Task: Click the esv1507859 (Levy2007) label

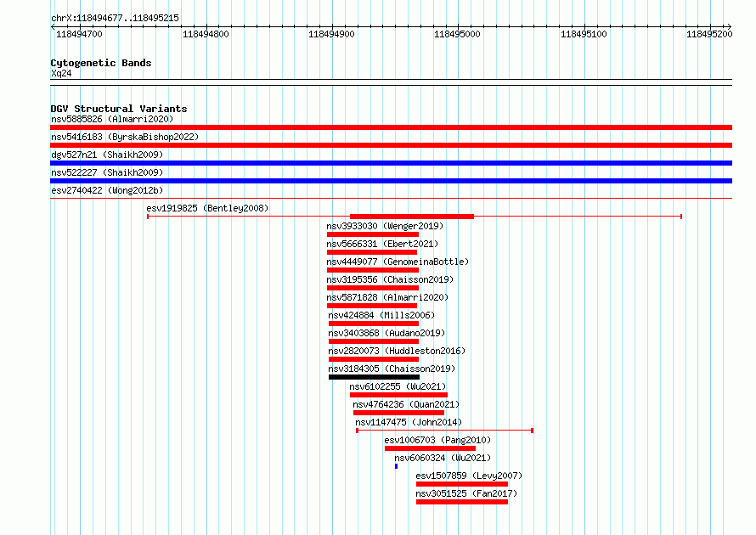Action: point(469,476)
